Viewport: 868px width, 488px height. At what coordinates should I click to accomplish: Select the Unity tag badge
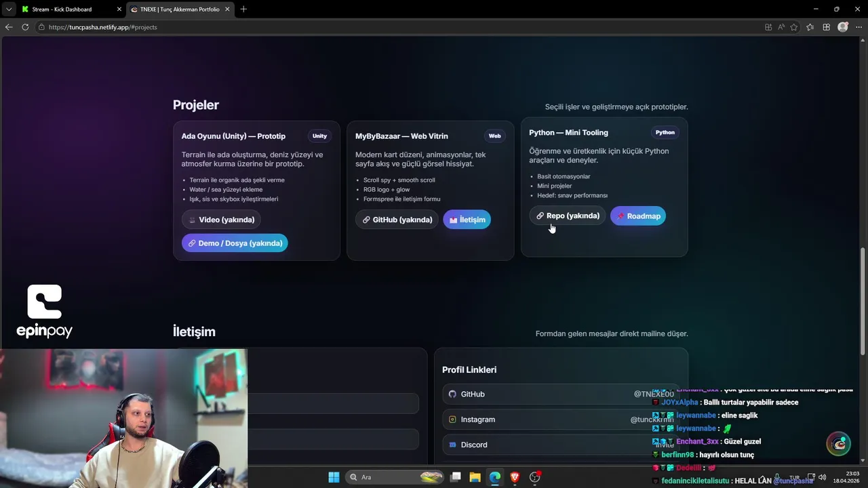coord(319,136)
